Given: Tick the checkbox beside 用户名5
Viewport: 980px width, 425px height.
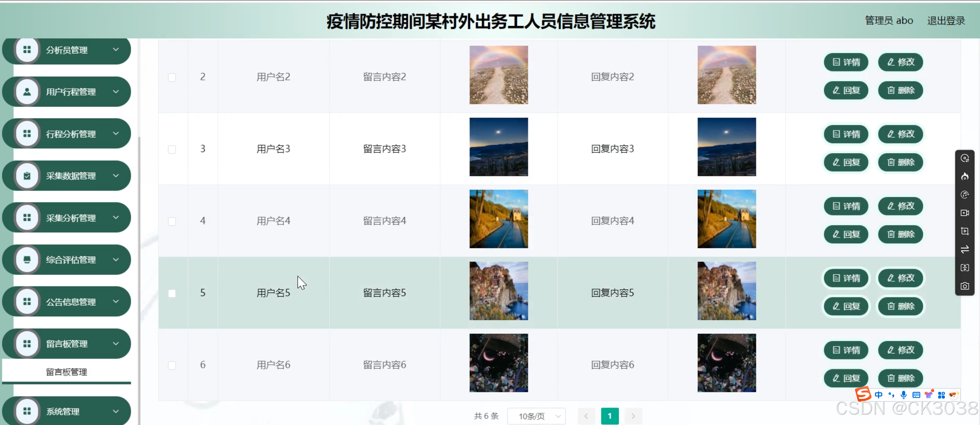Looking at the screenshot, I should pyautogui.click(x=172, y=293).
